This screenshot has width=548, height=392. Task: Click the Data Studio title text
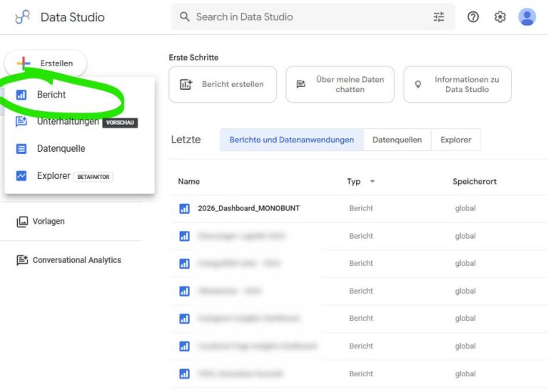73,17
